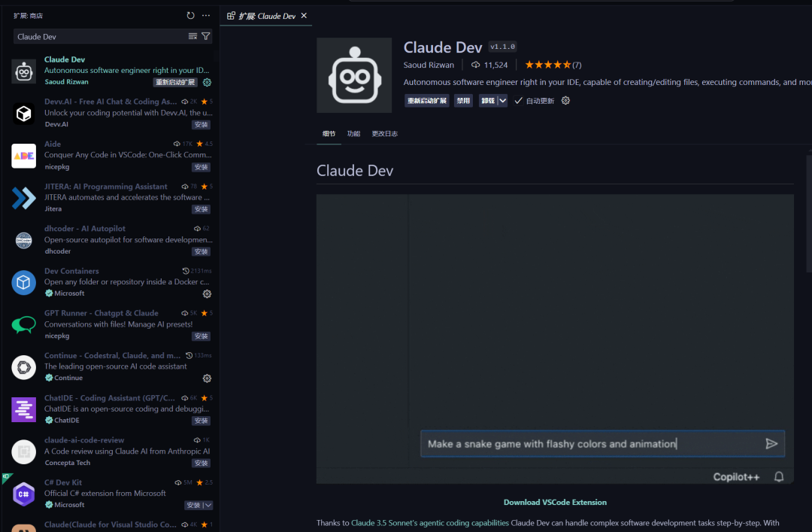Close the Claude Dev extension tab

pyautogui.click(x=304, y=16)
